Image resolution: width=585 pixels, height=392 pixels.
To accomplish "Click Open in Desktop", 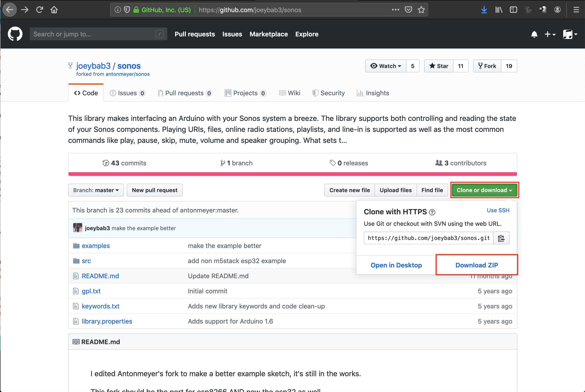I will click(396, 265).
